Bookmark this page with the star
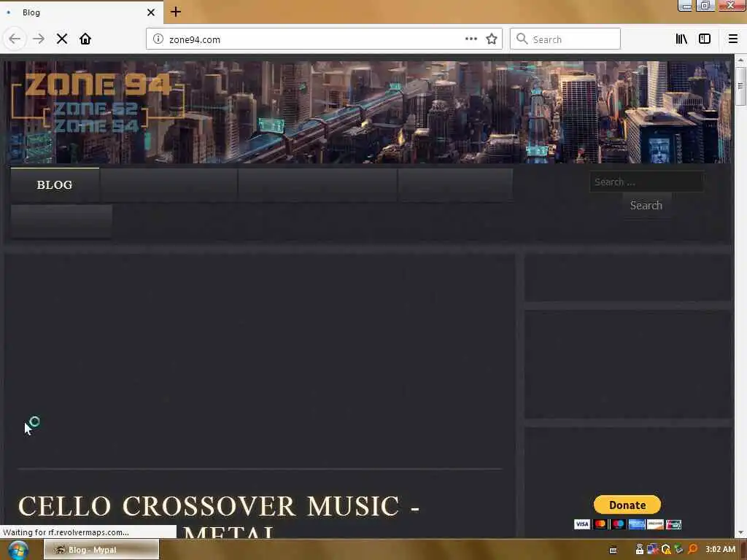Image resolution: width=747 pixels, height=560 pixels. tap(492, 39)
